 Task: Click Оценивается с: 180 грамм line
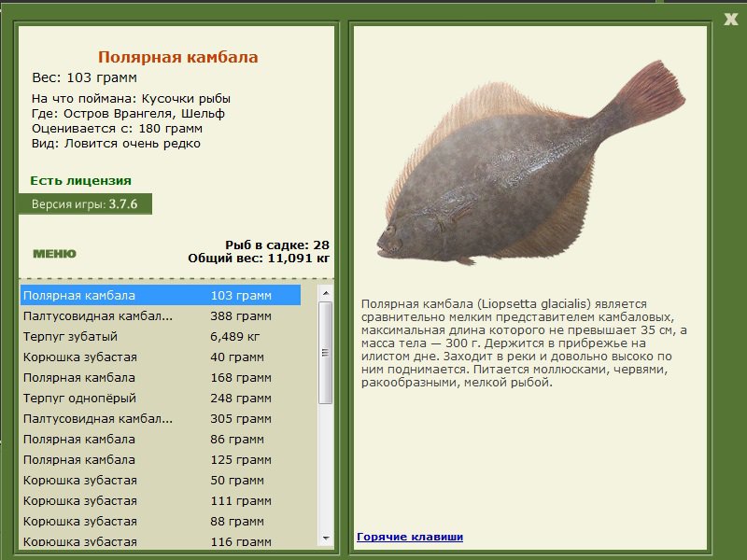click(118, 129)
